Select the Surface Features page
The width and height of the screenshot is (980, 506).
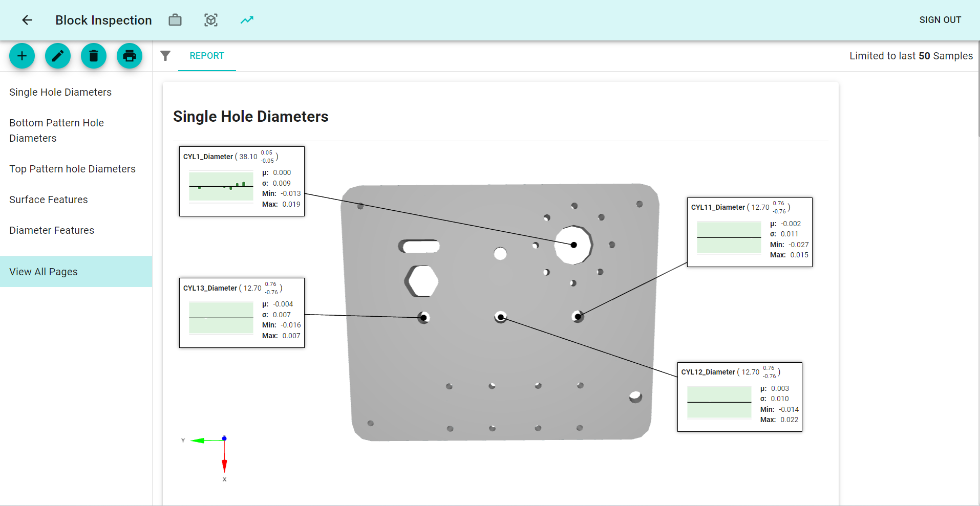click(48, 200)
